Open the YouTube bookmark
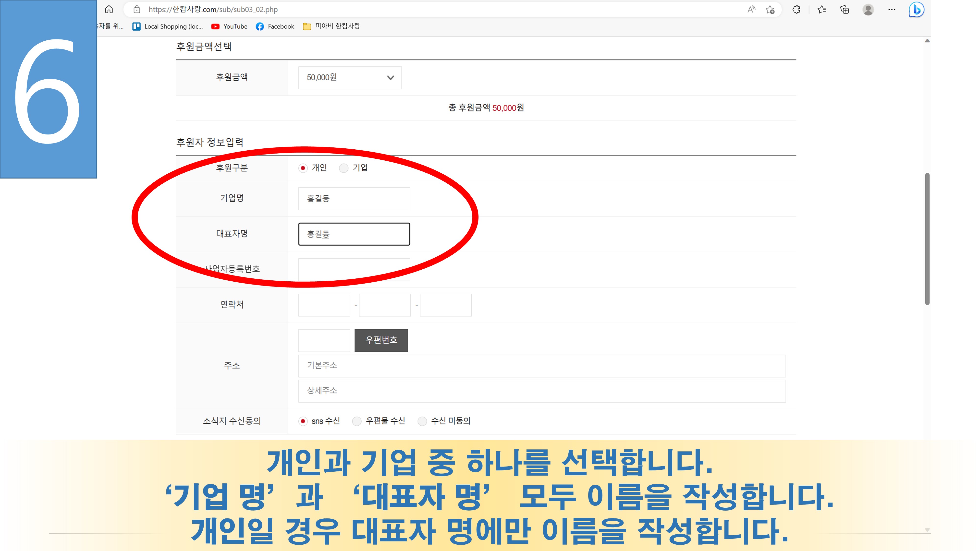Image resolution: width=980 pixels, height=551 pixels. [x=229, y=26]
